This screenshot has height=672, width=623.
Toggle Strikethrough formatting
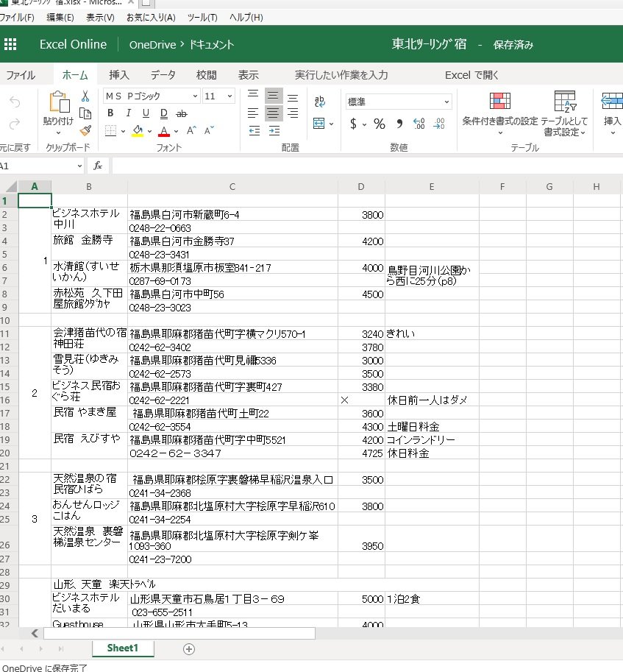(x=182, y=113)
